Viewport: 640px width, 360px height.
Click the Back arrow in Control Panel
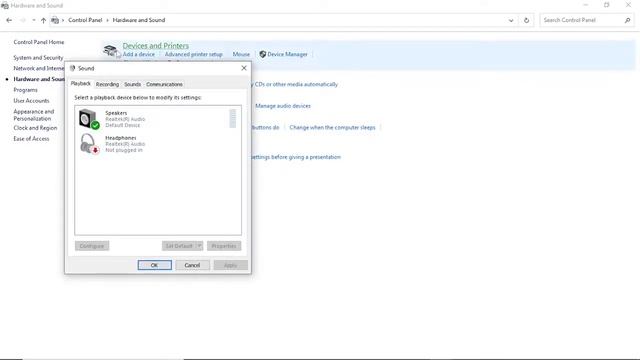[9, 20]
